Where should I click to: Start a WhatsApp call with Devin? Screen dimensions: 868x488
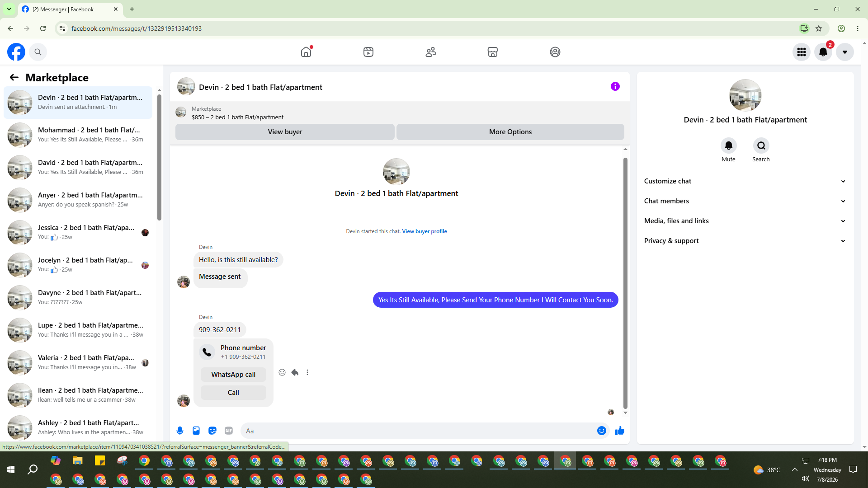coord(233,375)
